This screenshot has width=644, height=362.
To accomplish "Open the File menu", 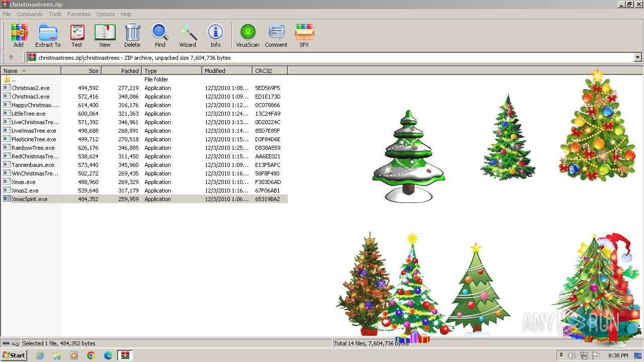I will tap(7, 14).
